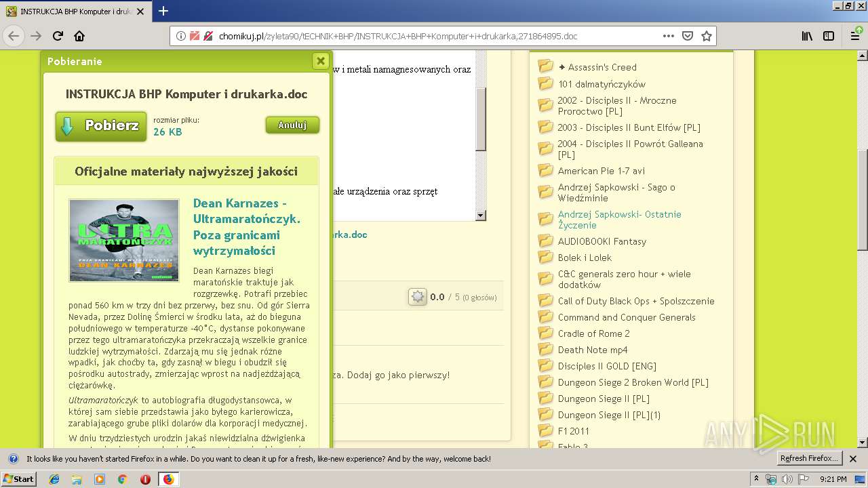Image resolution: width=868 pixels, height=488 pixels.
Task: Click the Anuluj cancel button
Action: click(x=292, y=125)
